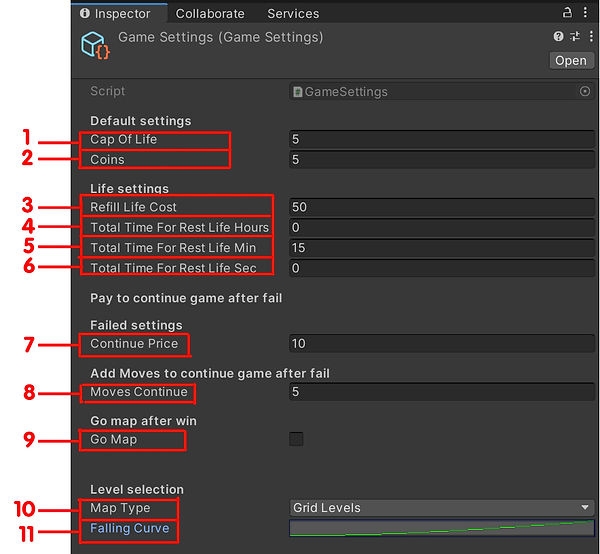Screen dimensions: 600x554
Task: Click the Coins value field
Action: [x=441, y=159]
